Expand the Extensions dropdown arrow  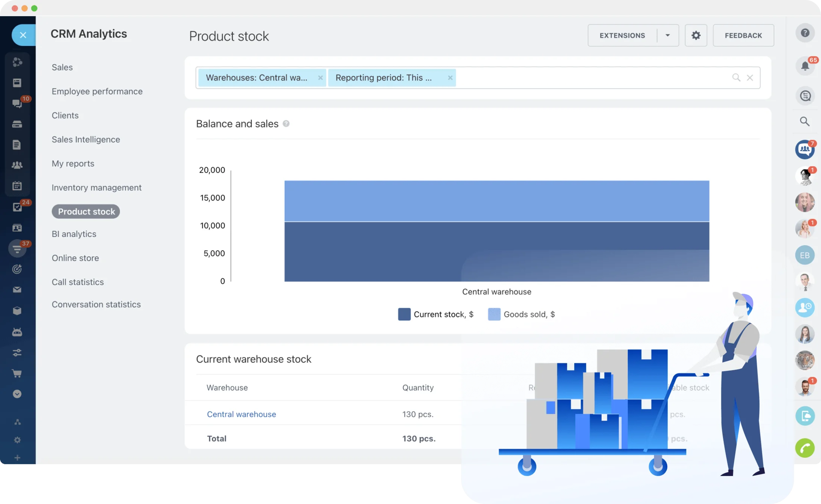click(x=668, y=35)
